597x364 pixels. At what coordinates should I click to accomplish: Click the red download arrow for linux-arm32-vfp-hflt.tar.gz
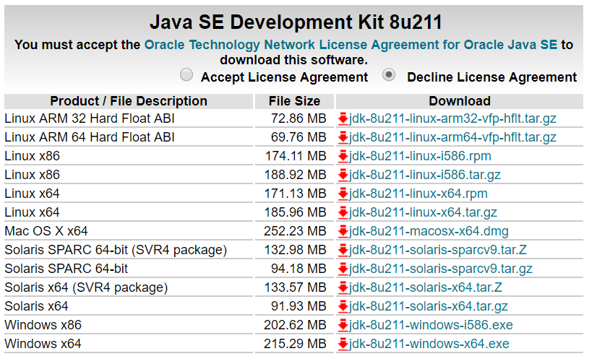click(343, 118)
